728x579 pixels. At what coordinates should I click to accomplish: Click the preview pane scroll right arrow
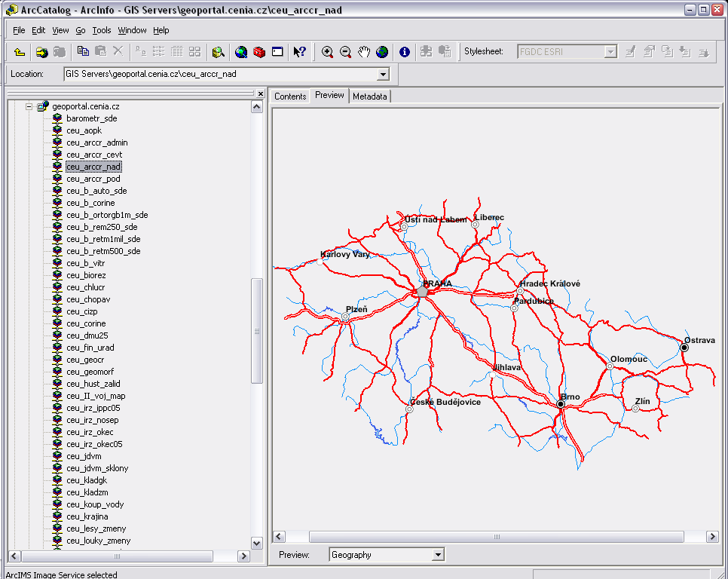(712, 537)
